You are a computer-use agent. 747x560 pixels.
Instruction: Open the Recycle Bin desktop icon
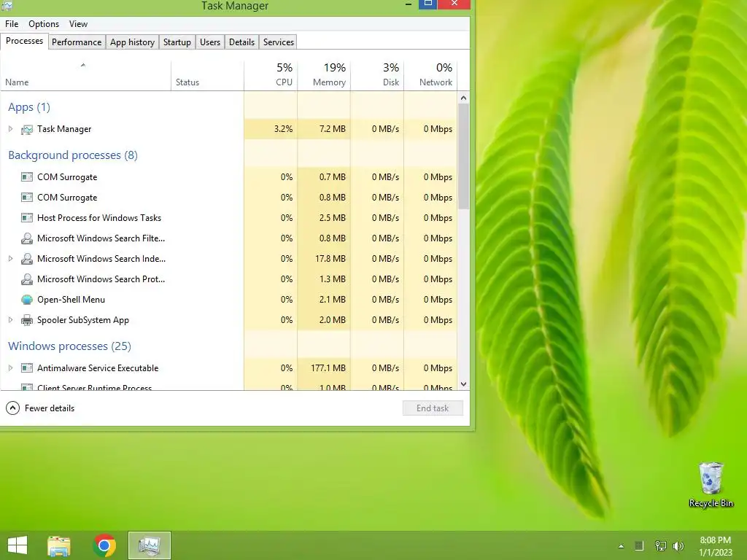click(711, 485)
